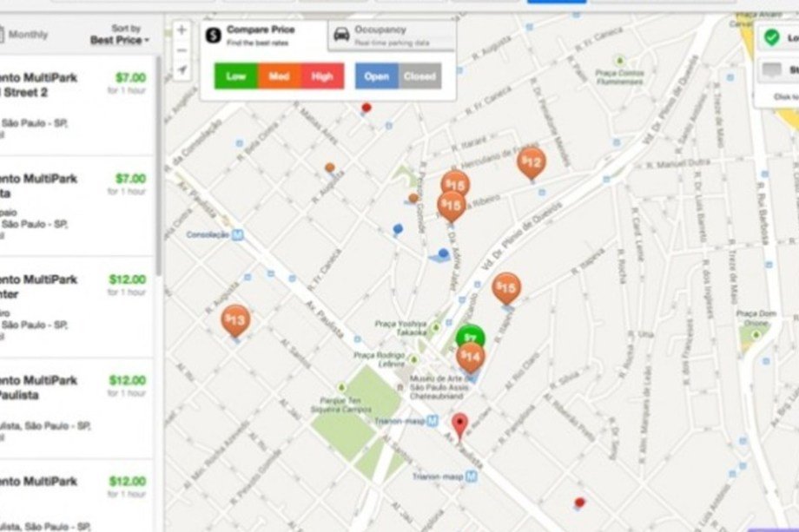Select the green $7 parking pin
The width and height of the screenshot is (799, 532).
pyautogui.click(x=471, y=335)
